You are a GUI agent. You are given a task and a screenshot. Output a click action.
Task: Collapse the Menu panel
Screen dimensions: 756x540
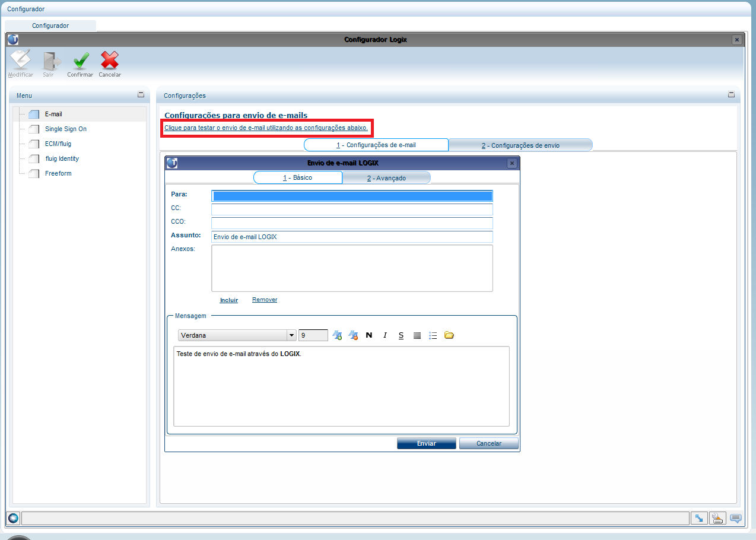click(x=141, y=94)
